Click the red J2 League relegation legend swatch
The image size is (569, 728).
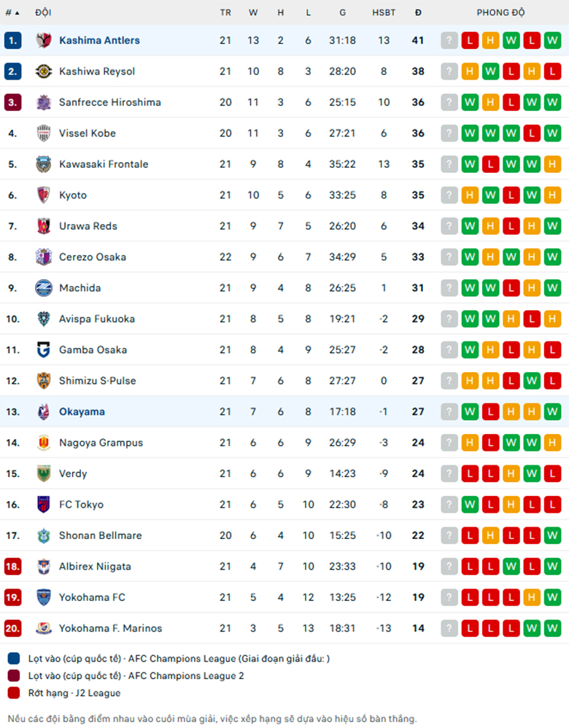tap(14, 693)
